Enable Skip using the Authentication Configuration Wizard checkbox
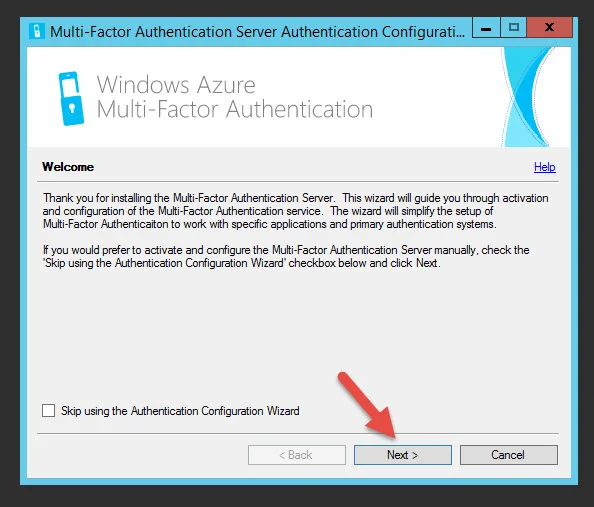The image size is (594, 507). tap(48, 410)
